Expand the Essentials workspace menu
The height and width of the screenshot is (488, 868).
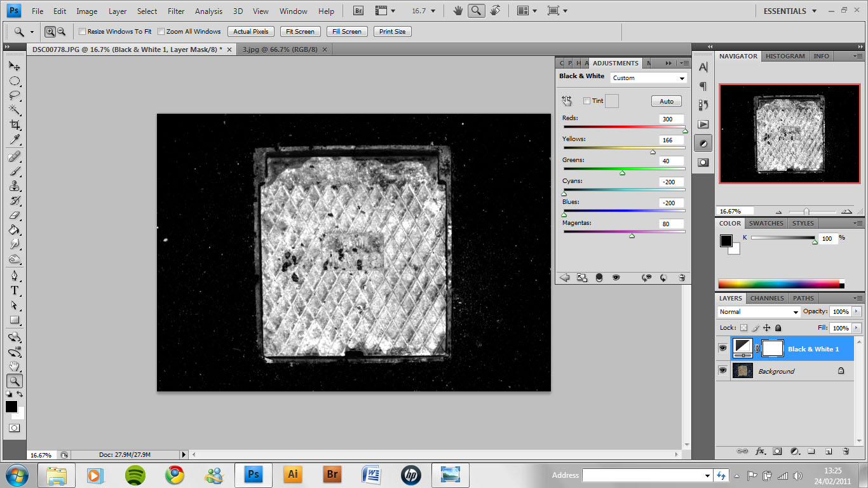789,11
